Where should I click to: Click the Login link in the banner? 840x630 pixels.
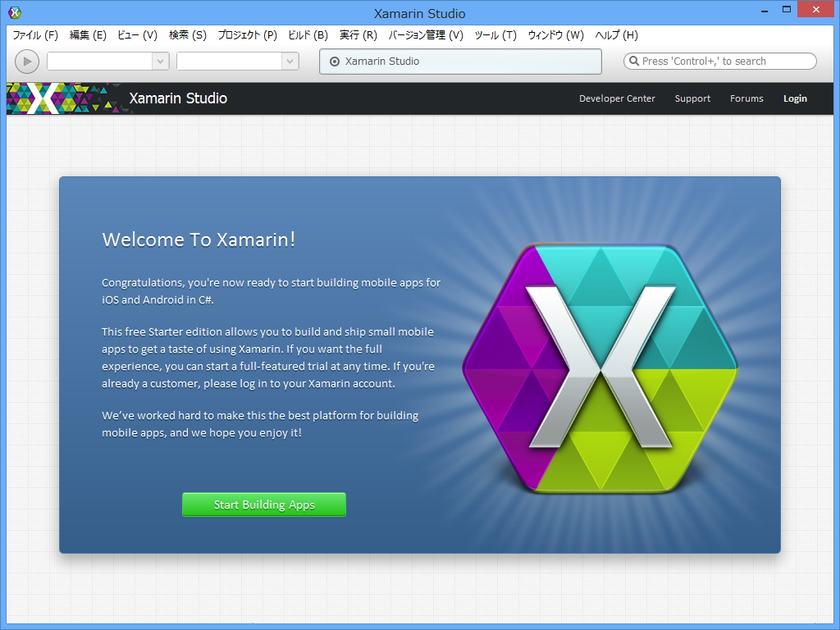(794, 98)
